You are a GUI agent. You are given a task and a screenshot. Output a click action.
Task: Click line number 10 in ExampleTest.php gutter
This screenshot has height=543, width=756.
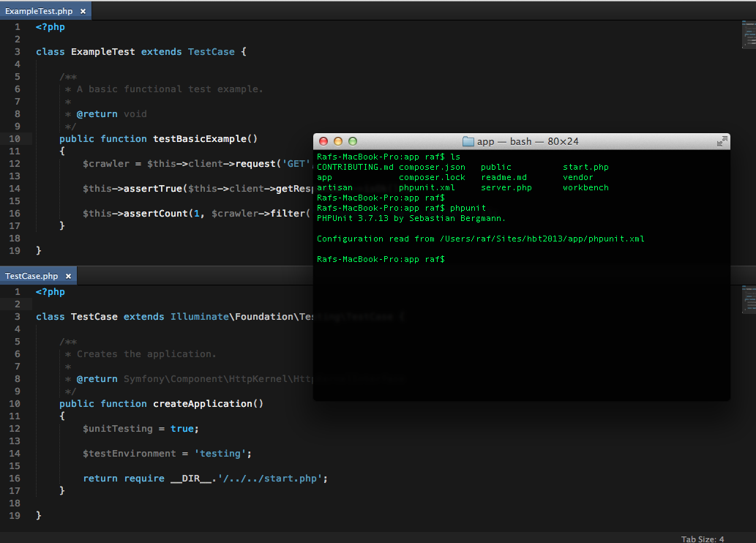pyautogui.click(x=15, y=139)
